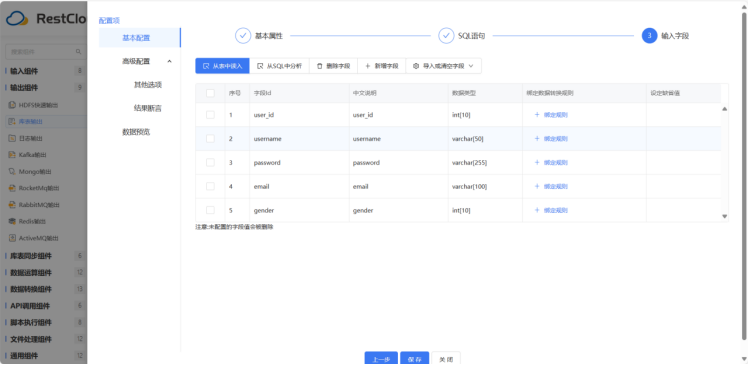This screenshot has height=365, width=748.
Task: Check the box for the username row
Action: [x=210, y=138]
